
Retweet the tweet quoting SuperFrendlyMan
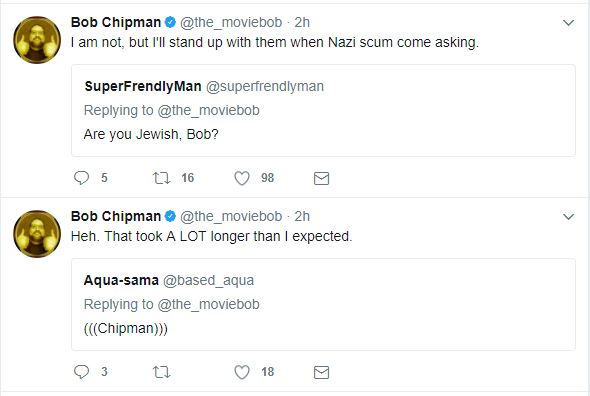161,178
